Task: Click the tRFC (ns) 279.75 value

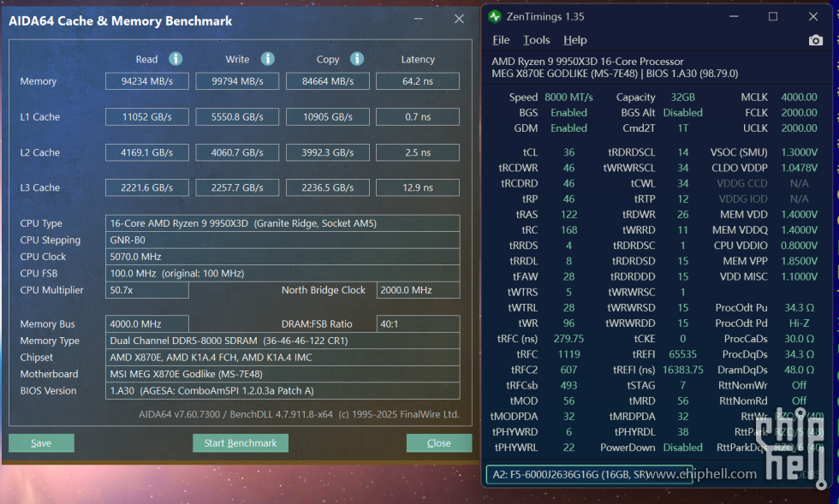Action: click(x=568, y=339)
